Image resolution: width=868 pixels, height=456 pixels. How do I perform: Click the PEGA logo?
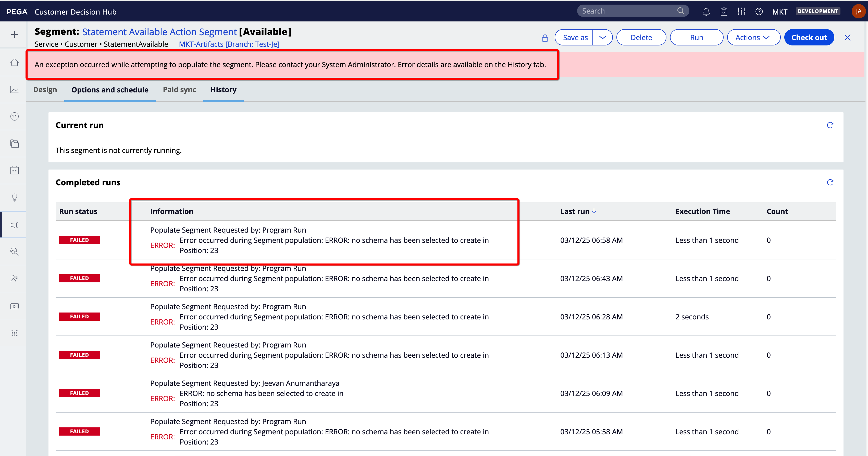coord(17,12)
